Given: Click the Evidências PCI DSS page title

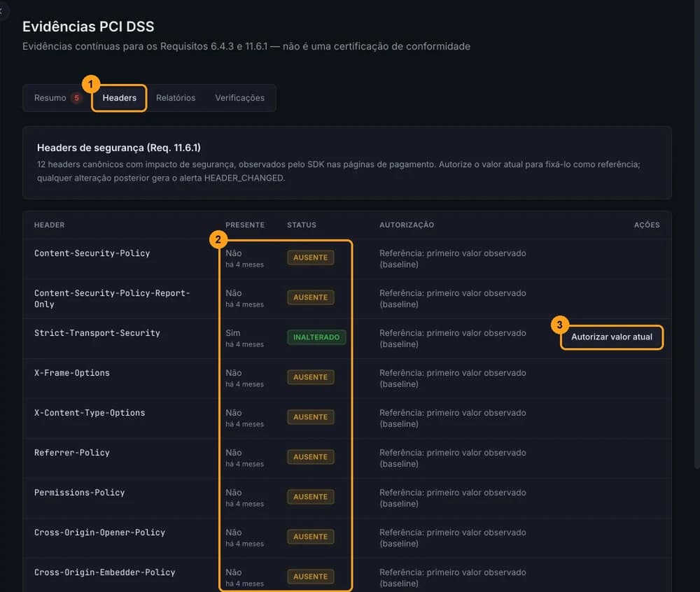Looking at the screenshot, I should coord(88,27).
